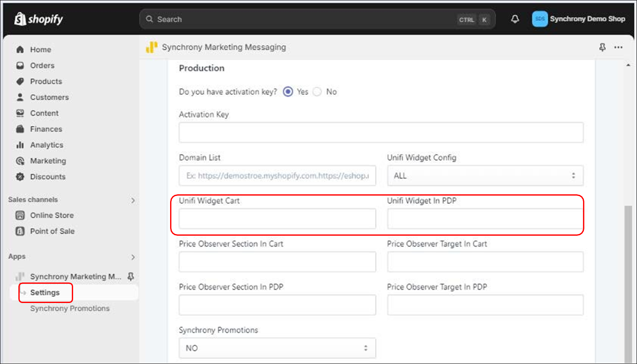Click the Activation Key field

(381, 132)
